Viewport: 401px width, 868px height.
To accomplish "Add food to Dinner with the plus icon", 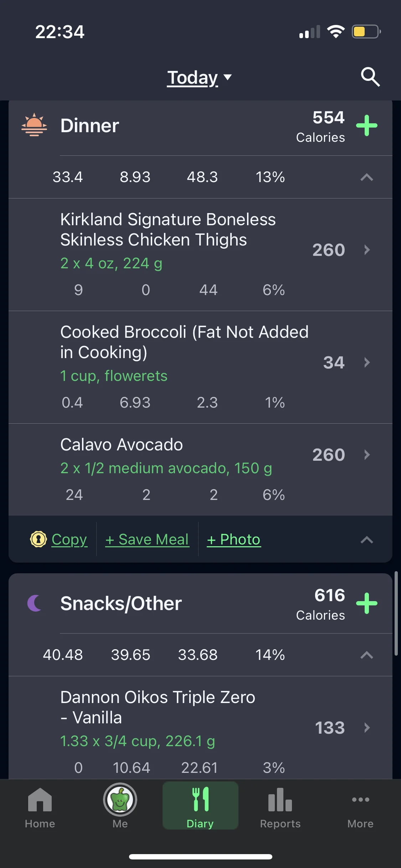I will coord(367,125).
